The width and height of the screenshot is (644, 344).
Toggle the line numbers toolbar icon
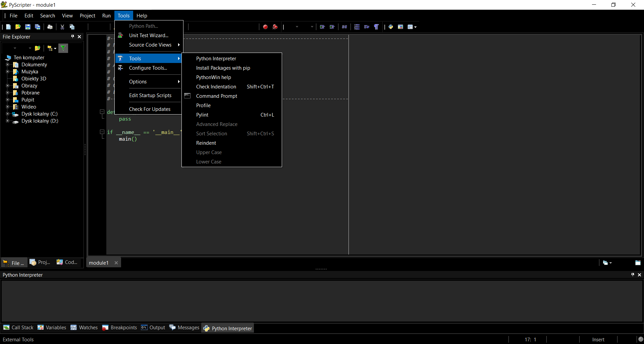tap(357, 27)
